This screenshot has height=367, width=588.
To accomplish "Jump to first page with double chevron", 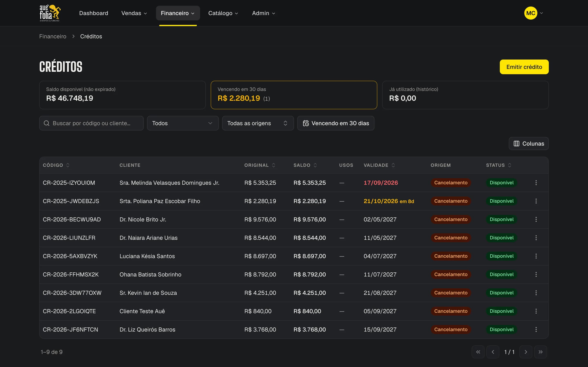I will 478,352.
